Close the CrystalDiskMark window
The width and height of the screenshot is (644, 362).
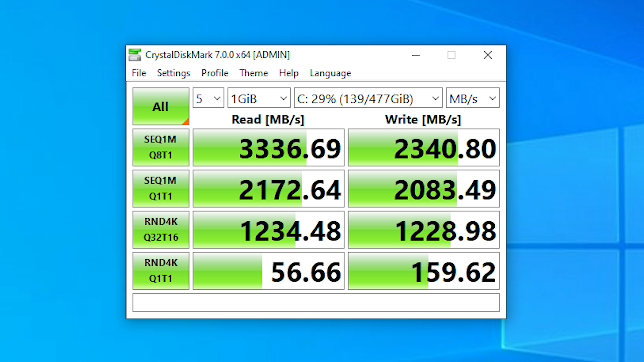tap(488, 55)
